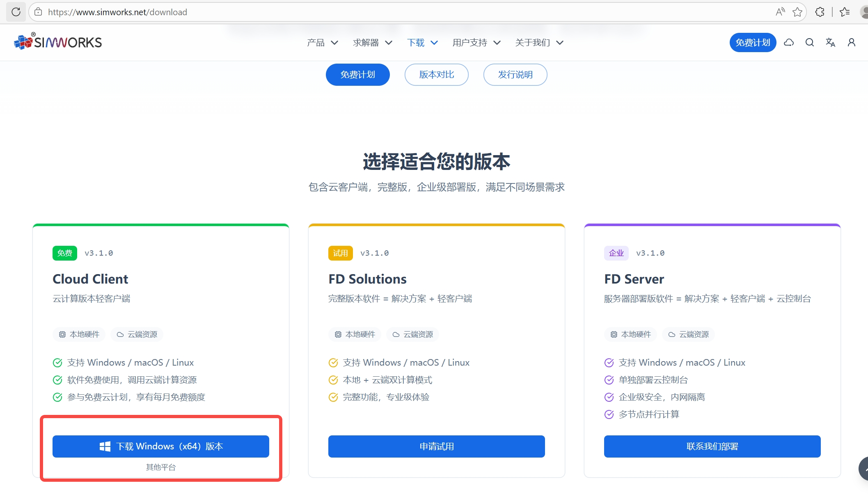Click the user account icon

(x=851, y=42)
